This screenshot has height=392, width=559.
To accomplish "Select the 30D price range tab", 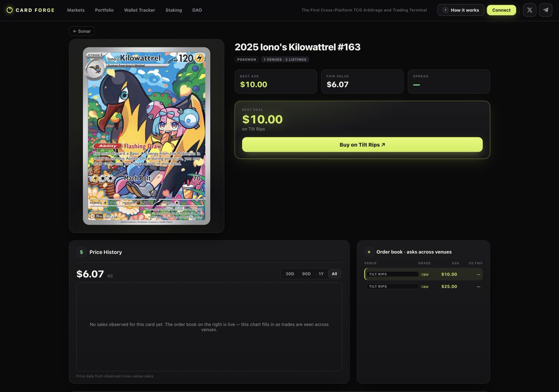I will point(290,274).
